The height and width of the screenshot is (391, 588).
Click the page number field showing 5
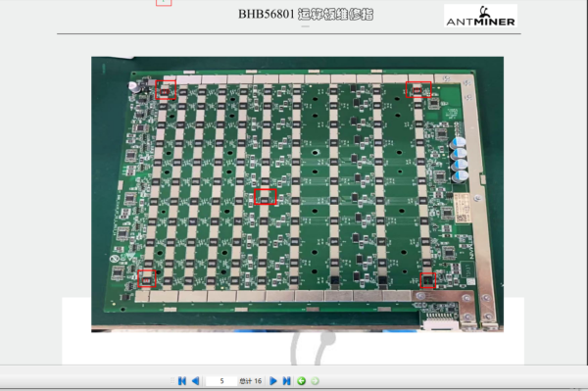coord(221,381)
